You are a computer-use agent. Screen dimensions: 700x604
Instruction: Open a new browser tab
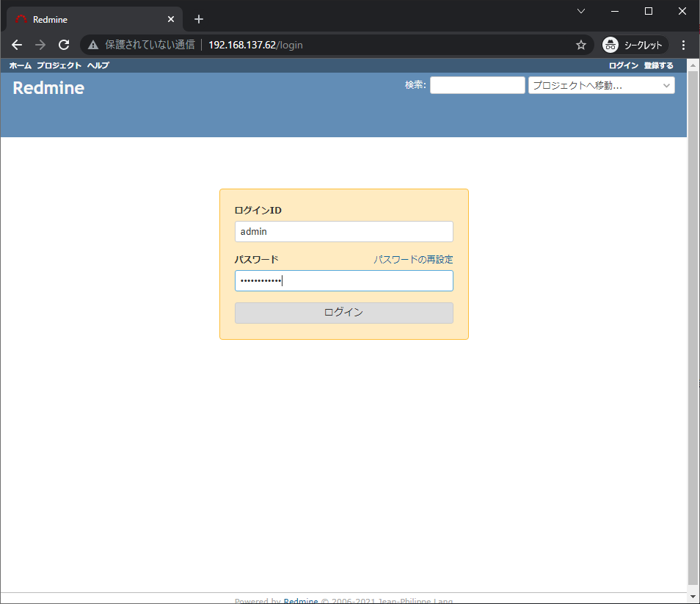pos(198,18)
